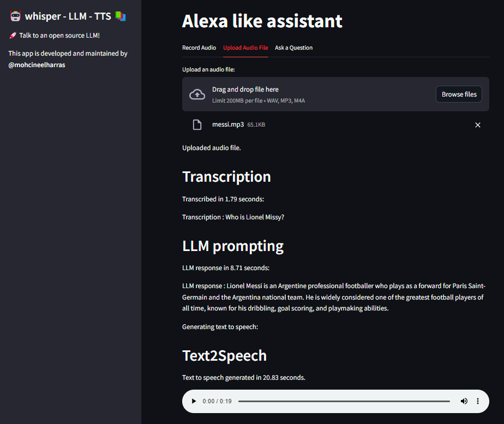The height and width of the screenshot is (424, 504).
Task: Click the LLM response paragraph about Lionel Messi
Action: [334, 297]
